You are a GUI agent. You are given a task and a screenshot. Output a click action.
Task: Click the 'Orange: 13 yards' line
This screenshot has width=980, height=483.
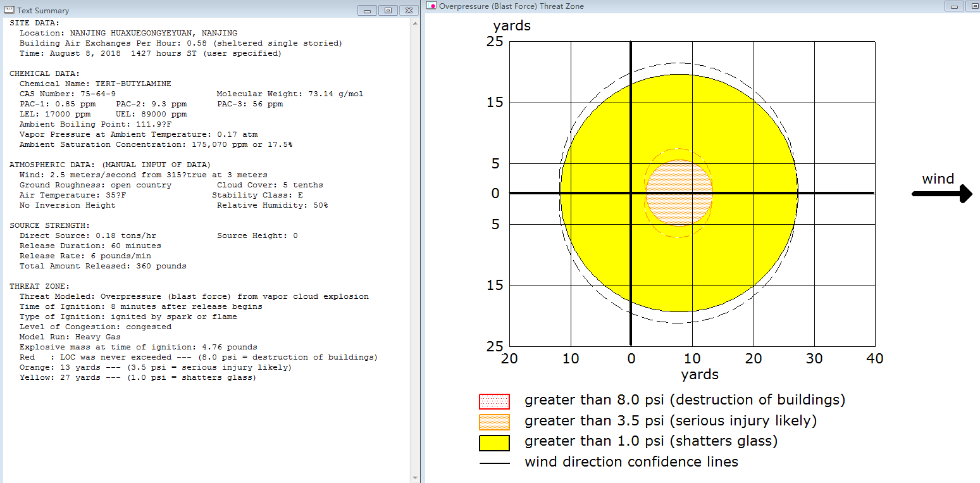(156, 367)
